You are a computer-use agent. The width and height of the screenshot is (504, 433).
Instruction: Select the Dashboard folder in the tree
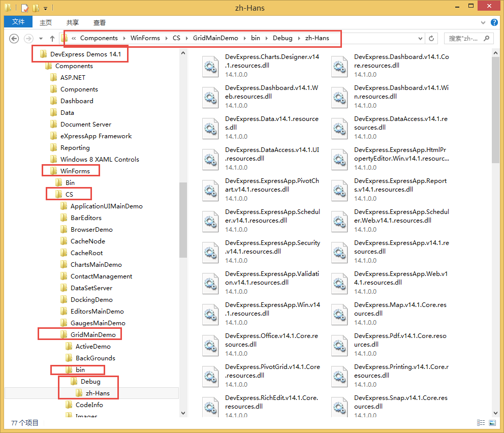(x=77, y=101)
